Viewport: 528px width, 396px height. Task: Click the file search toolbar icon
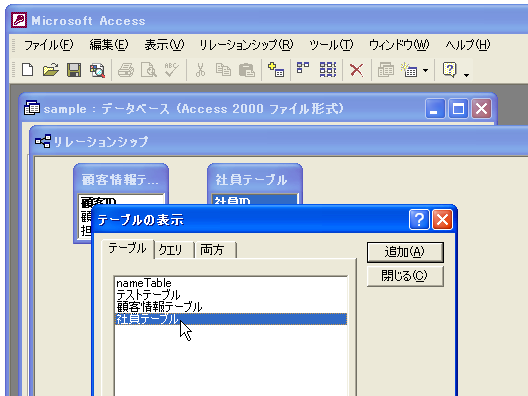click(97, 70)
